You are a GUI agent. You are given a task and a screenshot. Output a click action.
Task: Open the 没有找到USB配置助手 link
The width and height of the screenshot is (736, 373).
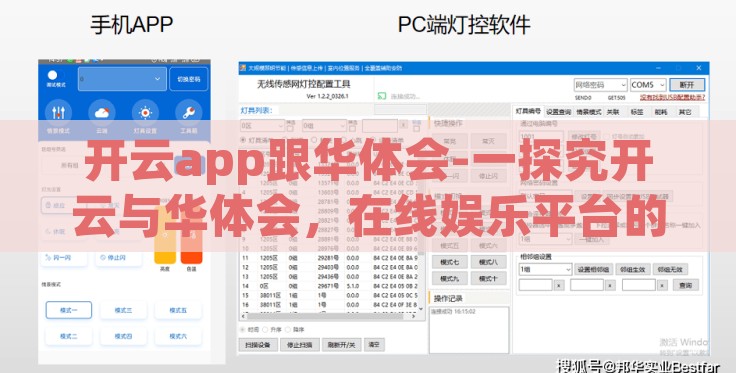point(673,98)
